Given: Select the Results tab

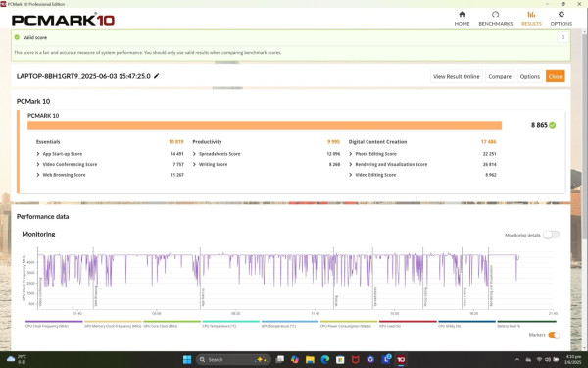Looking at the screenshot, I should [x=531, y=18].
